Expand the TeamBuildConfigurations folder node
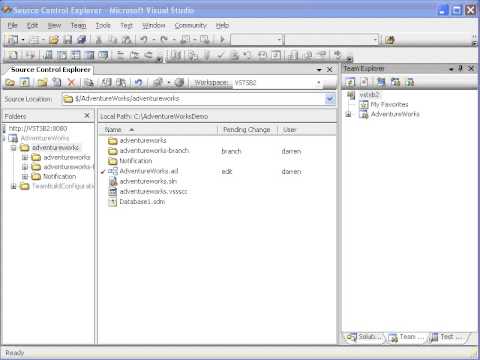The width and height of the screenshot is (480, 360). pos(14,186)
